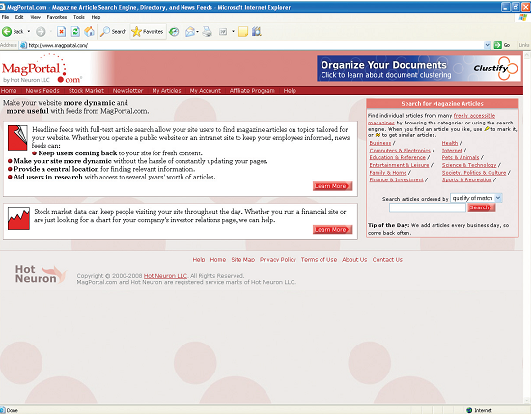Viewport: 532px width, 414px height.
Task: Click the Clustify Organize Your Documents banner
Action: click(419, 69)
